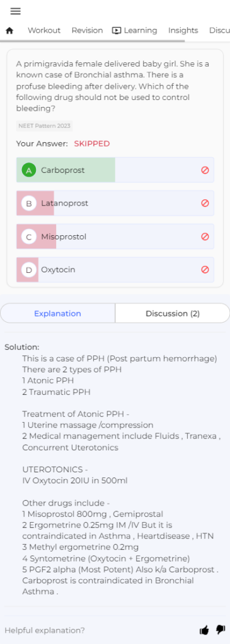Image resolution: width=230 pixels, height=644 pixels.
Task: Click the thumbs down icon
Action: pyautogui.click(x=221, y=630)
